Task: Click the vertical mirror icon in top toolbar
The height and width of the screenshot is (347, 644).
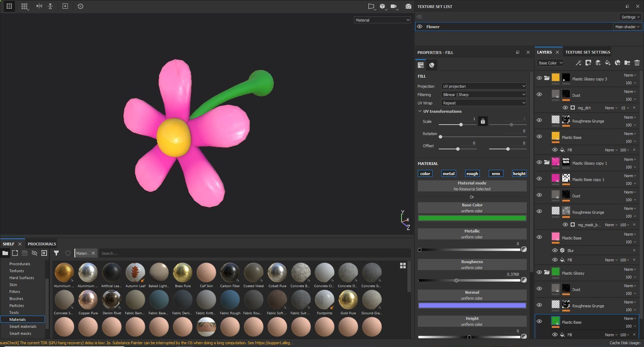Action: pos(50,6)
